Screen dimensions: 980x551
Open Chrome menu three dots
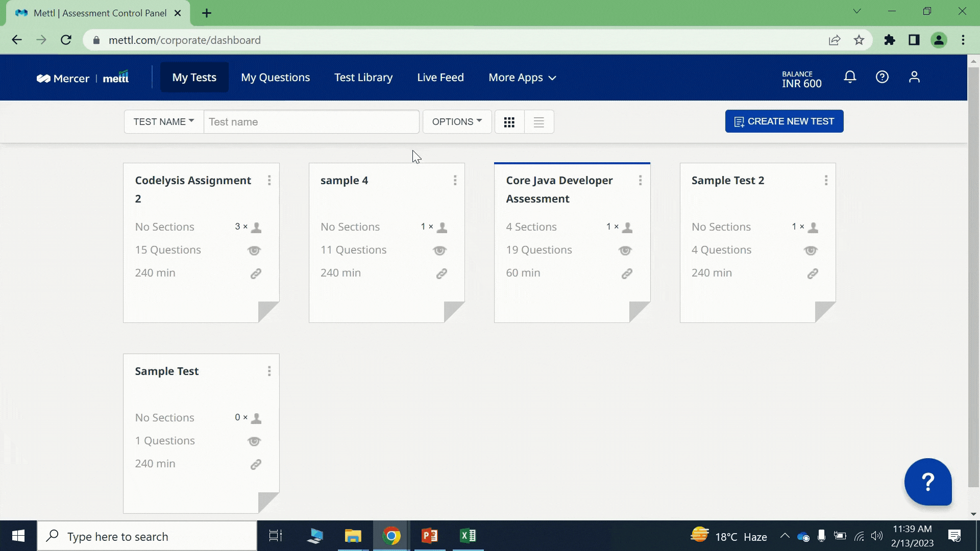pyautogui.click(x=963, y=40)
